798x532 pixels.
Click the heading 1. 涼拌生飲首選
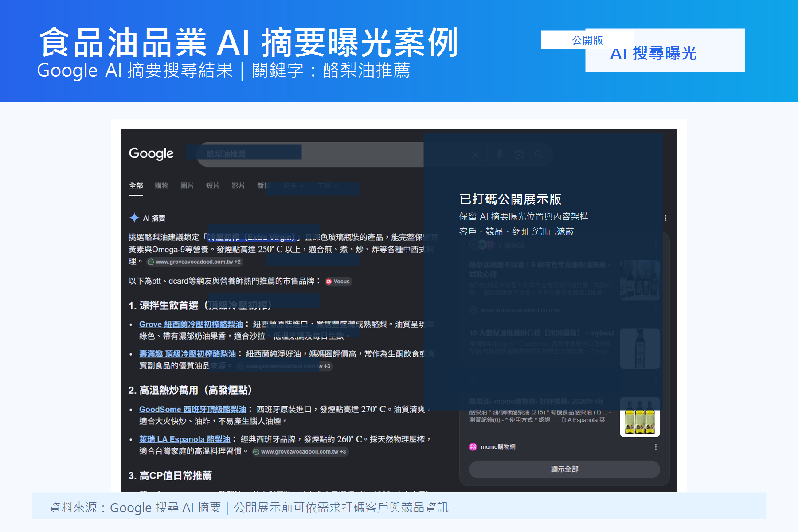[x=199, y=305]
